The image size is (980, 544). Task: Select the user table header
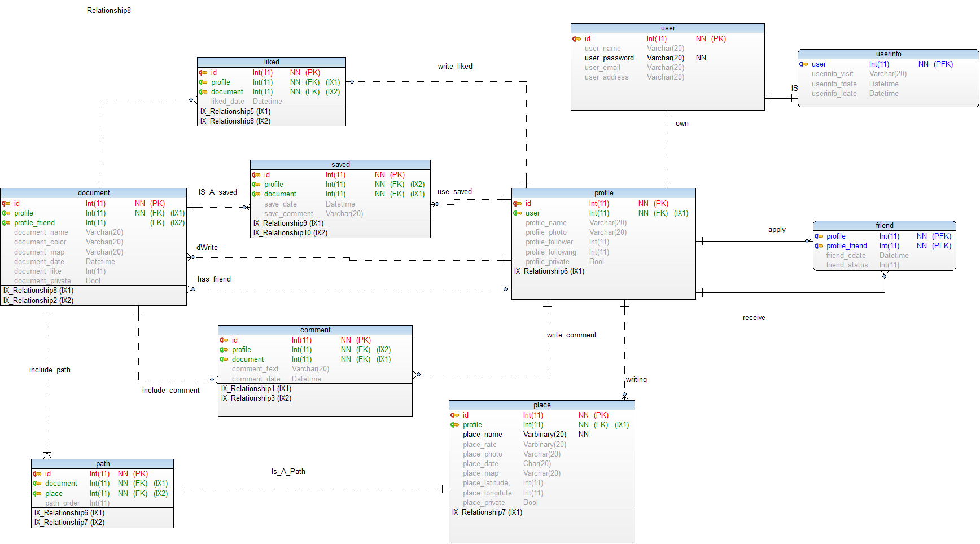coord(668,28)
